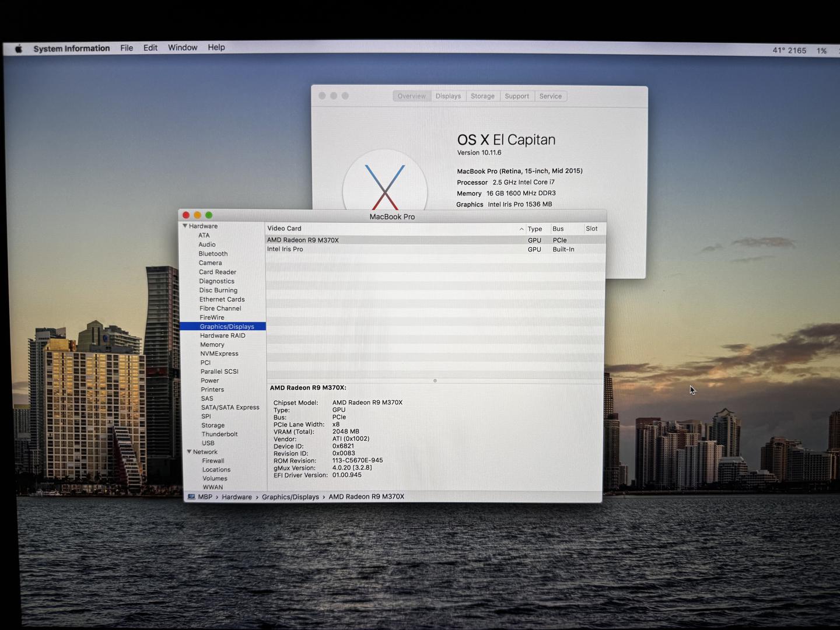The width and height of the screenshot is (840, 630).
Task: Click Hardware in the bottom path bar
Action: [x=237, y=497]
